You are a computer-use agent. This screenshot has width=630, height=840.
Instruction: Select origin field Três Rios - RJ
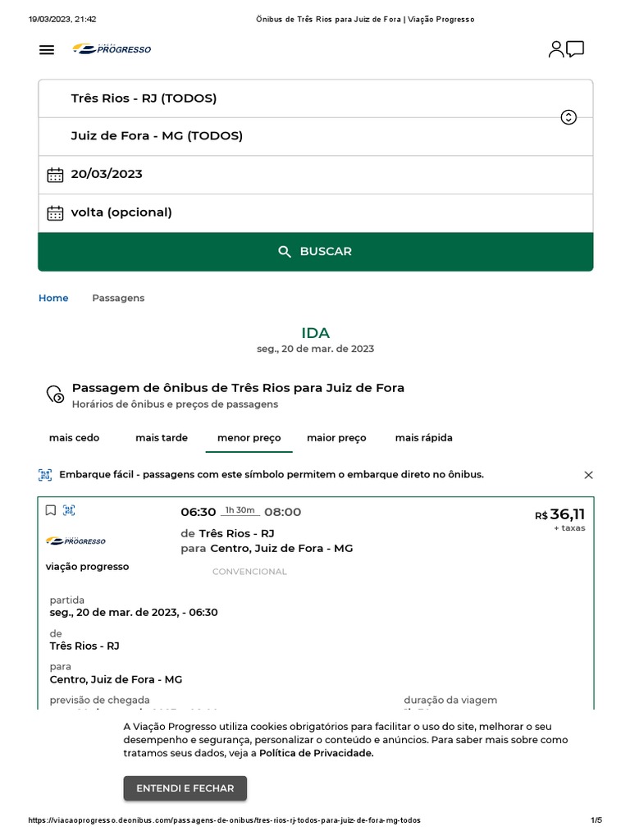[144, 98]
